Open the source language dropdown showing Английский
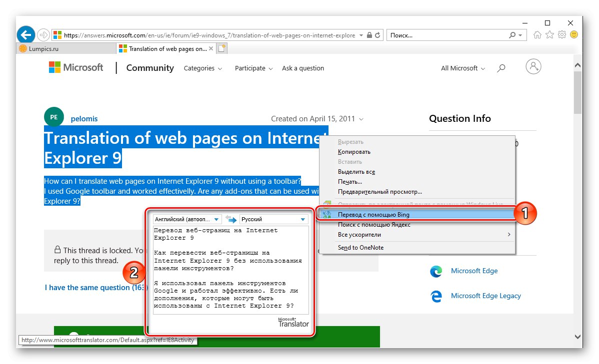The width and height of the screenshot is (599, 364). (186, 218)
